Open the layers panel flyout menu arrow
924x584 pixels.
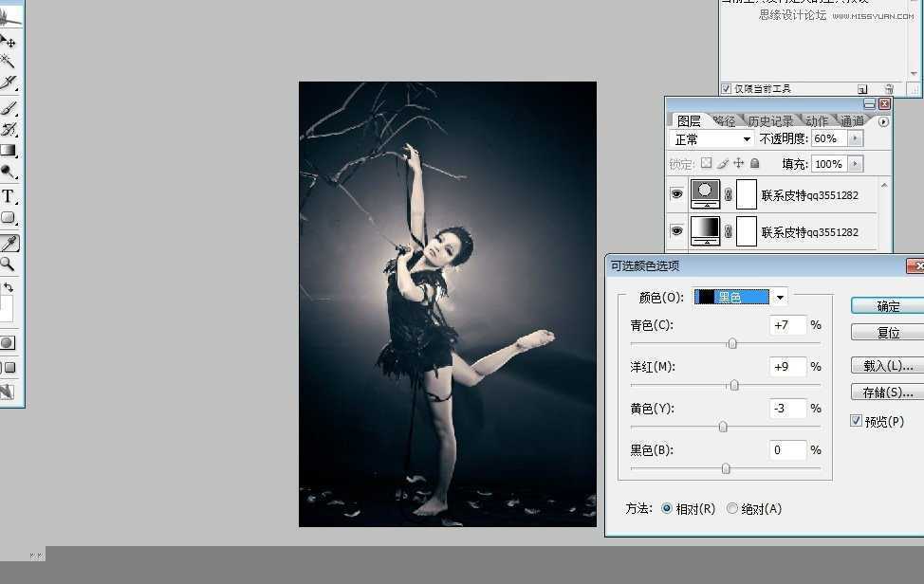pyautogui.click(x=883, y=122)
